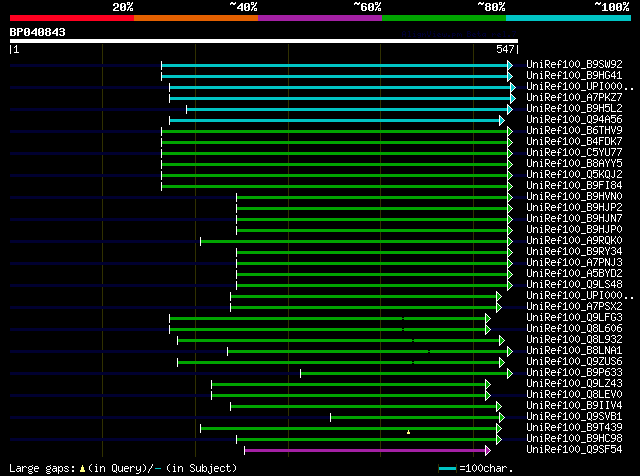Image resolution: width=640 pixels, height=476 pixels.
Task: Select the UniRef100_Q9LFG3 label
Action: coord(574,318)
